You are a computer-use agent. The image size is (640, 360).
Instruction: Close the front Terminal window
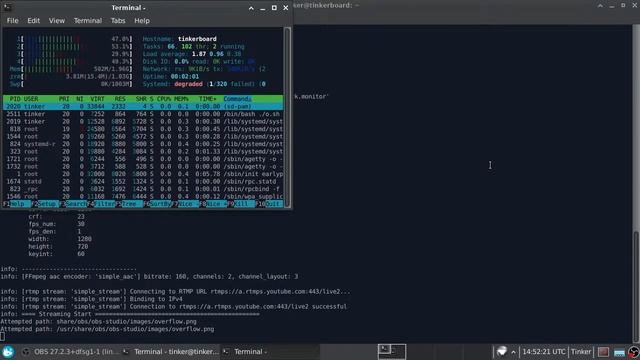[x=286, y=8]
